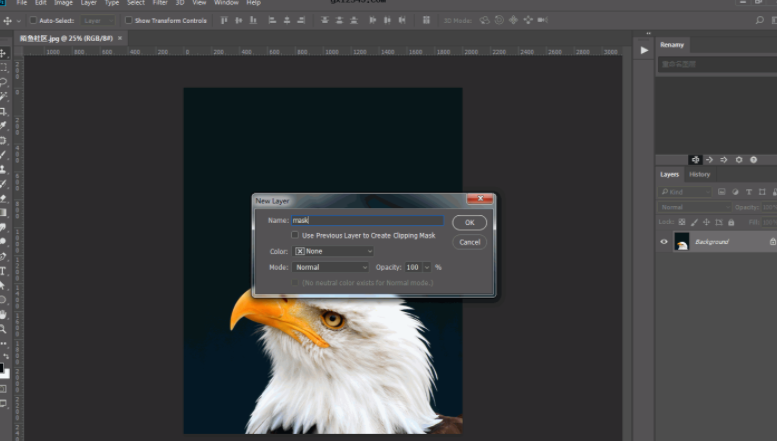Open the Help menu
The height and width of the screenshot is (441, 777).
point(254,2)
